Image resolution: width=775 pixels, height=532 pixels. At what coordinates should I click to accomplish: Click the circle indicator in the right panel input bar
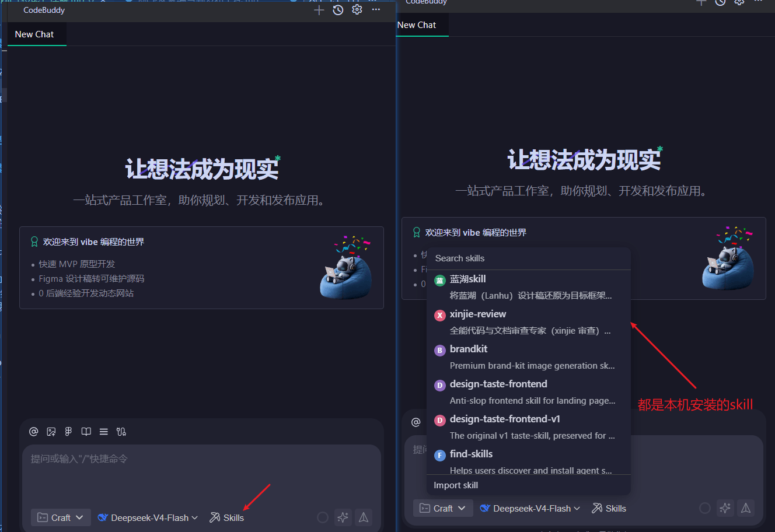[704, 508]
